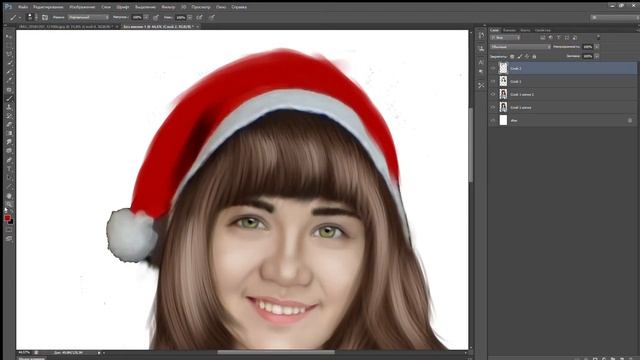The width and height of the screenshot is (640, 360).
Task: Open the tool preset picker arrow
Action: pos(20,18)
